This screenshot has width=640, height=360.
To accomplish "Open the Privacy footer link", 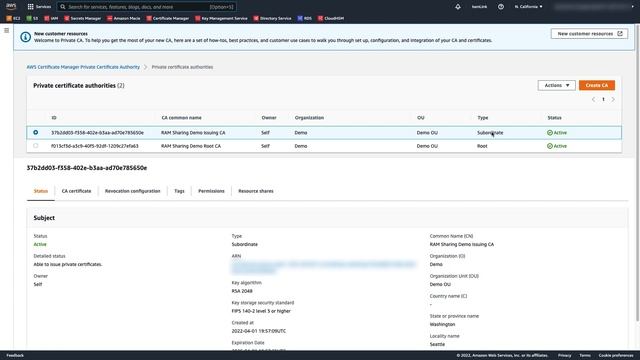I will [x=564, y=356].
